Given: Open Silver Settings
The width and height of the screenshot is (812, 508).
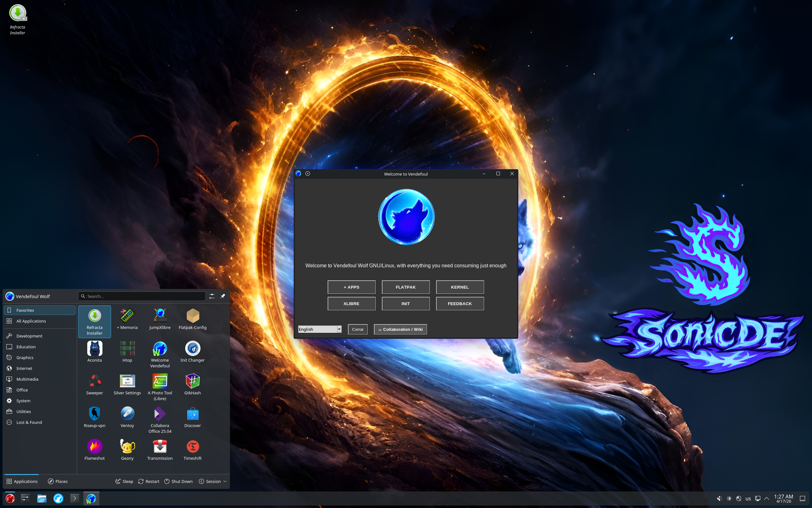Looking at the screenshot, I should (127, 384).
